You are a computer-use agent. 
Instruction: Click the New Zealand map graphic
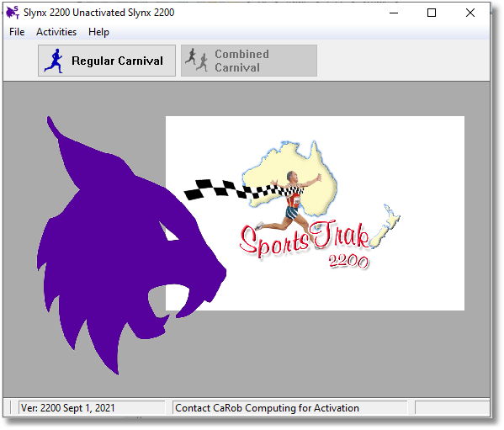pyautogui.click(x=385, y=226)
